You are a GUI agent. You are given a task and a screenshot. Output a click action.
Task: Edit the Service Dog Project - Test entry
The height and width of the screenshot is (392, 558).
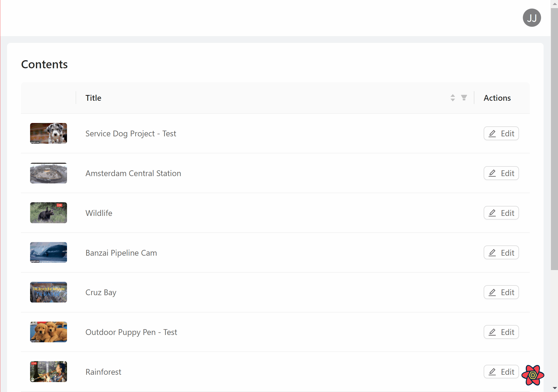501,133
